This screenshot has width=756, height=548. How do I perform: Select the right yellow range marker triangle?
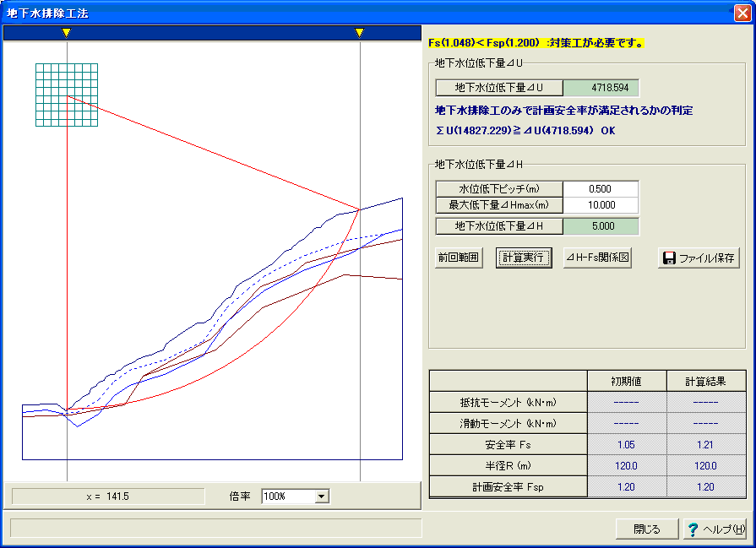[x=359, y=33]
